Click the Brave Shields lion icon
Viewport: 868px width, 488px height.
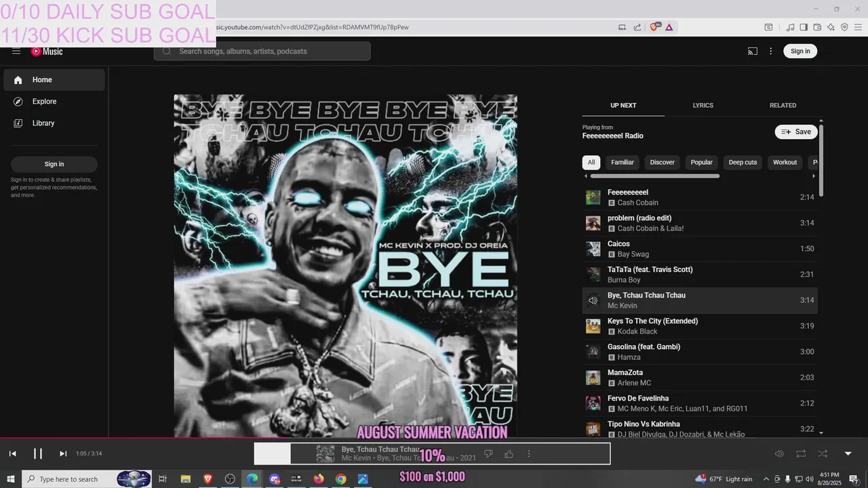point(654,27)
